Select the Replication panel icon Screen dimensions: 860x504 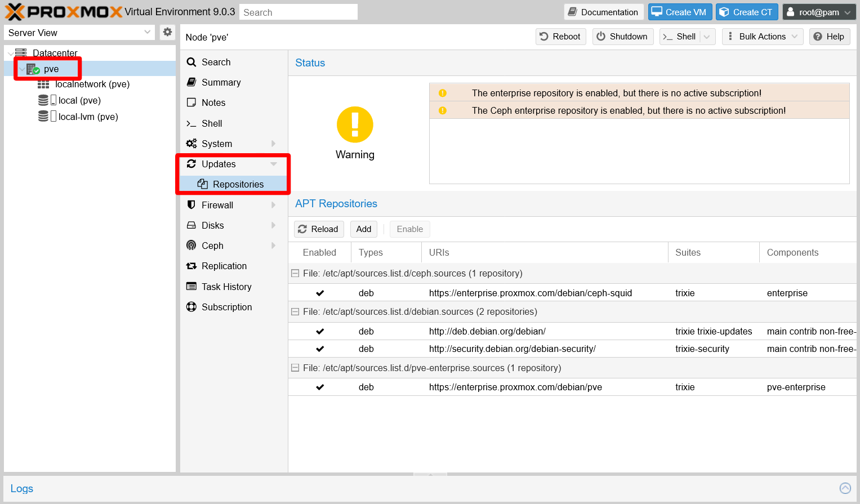(x=224, y=266)
